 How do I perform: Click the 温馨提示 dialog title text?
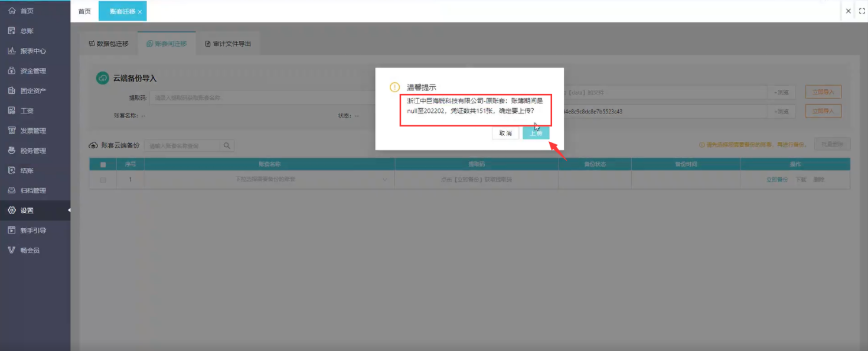point(422,87)
